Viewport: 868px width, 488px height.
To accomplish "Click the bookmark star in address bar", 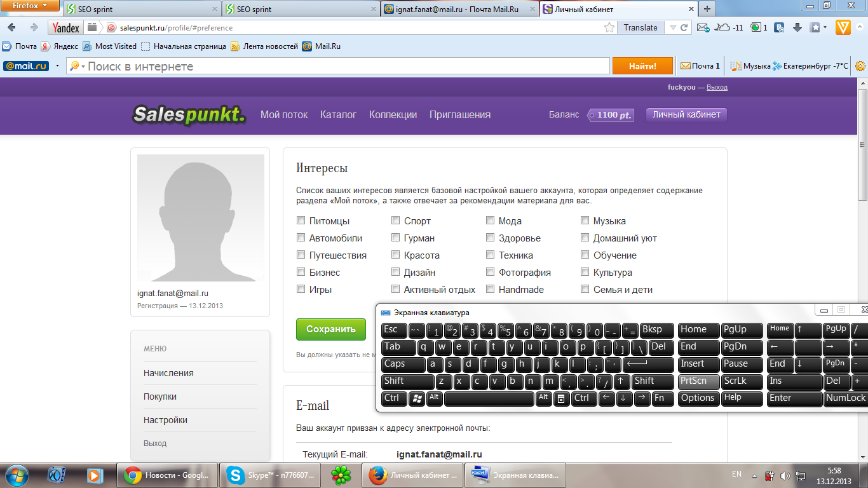I will [x=609, y=27].
